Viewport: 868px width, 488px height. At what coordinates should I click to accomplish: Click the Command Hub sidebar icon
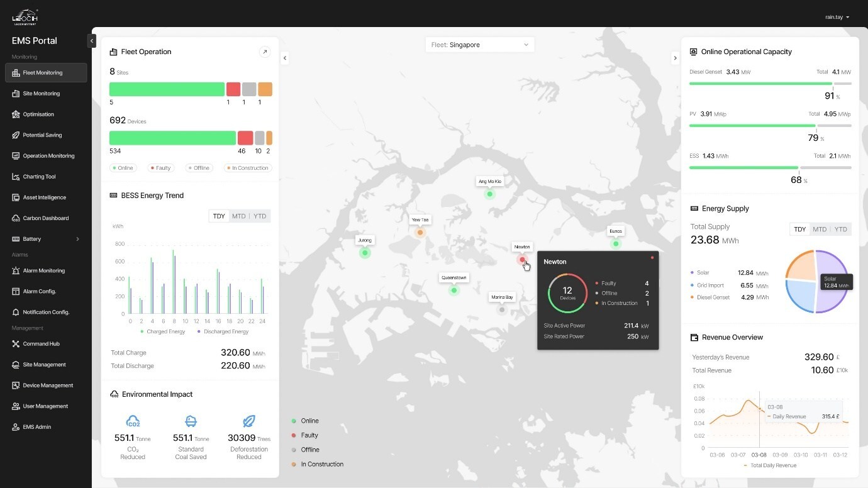click(x=16, y=344)
